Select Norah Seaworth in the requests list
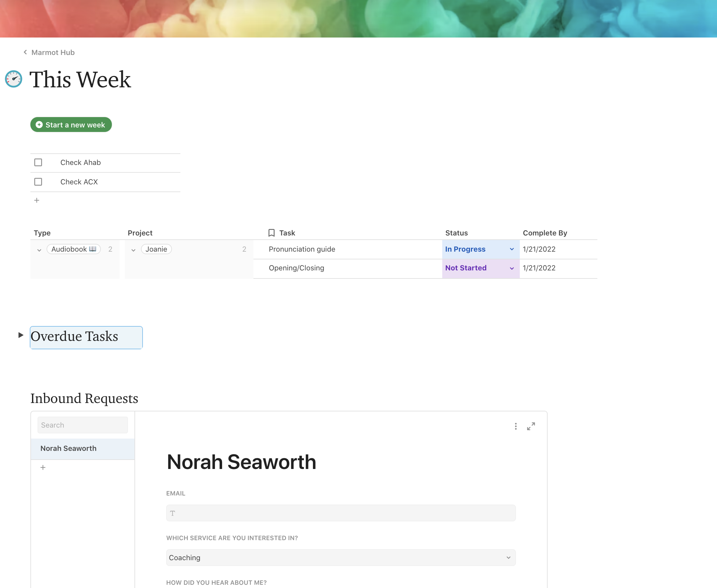The width and height of the screenshot is (717, 588). (69, 448)
